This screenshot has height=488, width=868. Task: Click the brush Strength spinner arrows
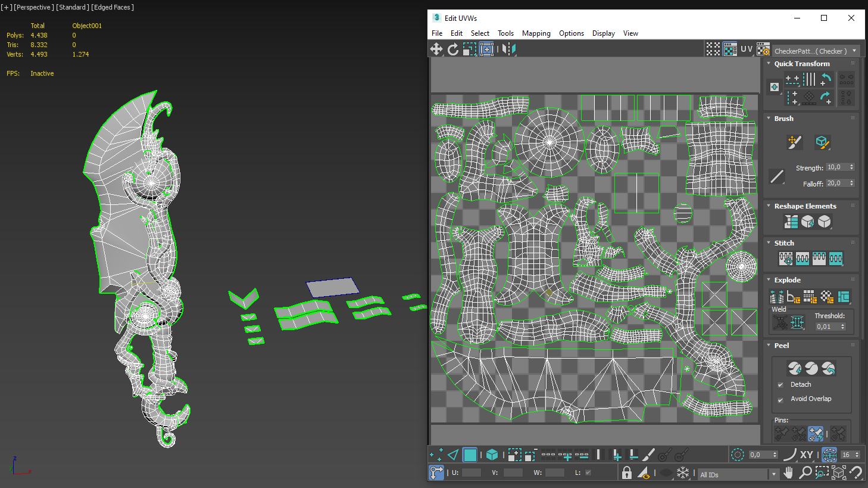(x=852, y=167)
